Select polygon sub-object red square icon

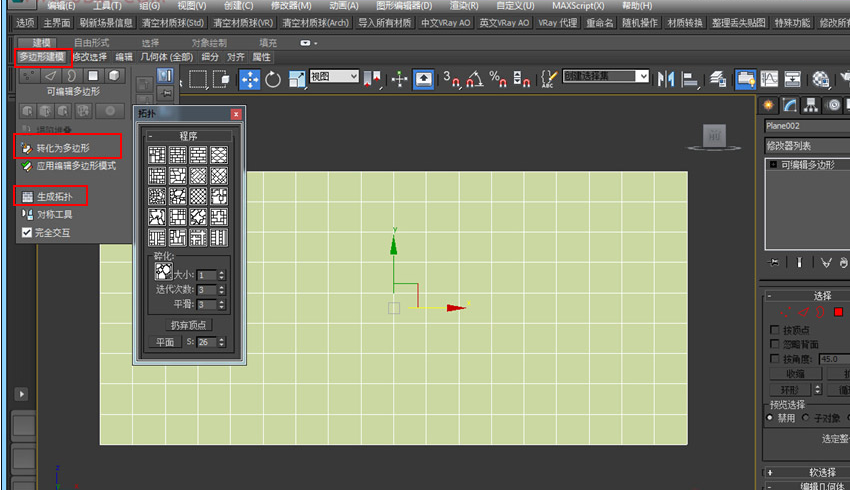[x=838, y=312]
